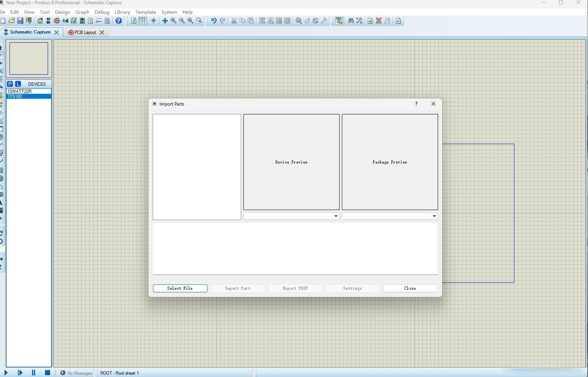This screenshot has width=588, height=377.
Task: Open Project Notes document icon
Action: click(107, 21)
